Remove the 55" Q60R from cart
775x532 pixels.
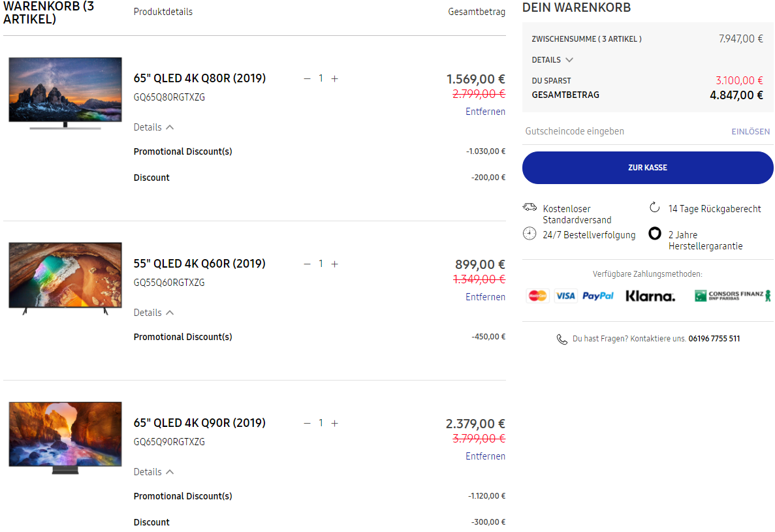[485, 297]
